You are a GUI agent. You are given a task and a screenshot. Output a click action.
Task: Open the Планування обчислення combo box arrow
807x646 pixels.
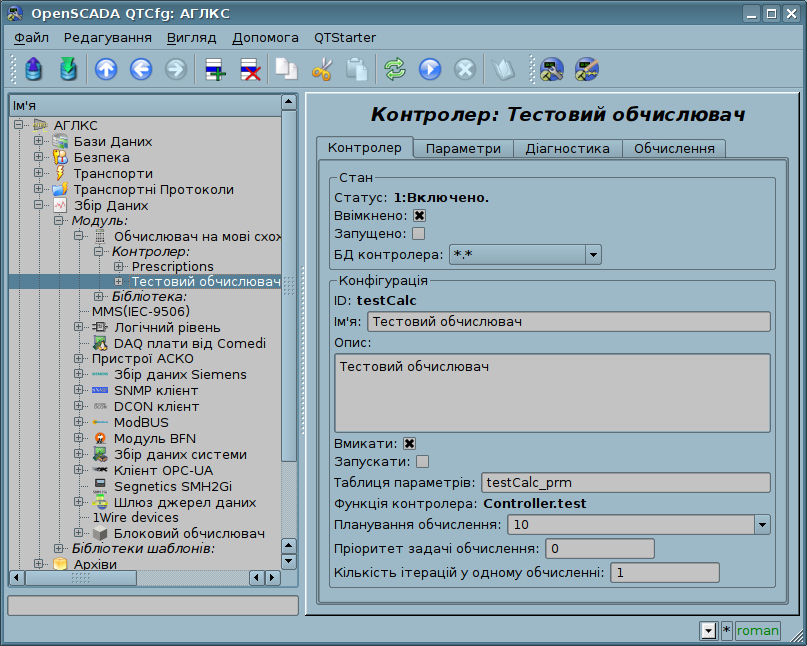click(762, 525)
